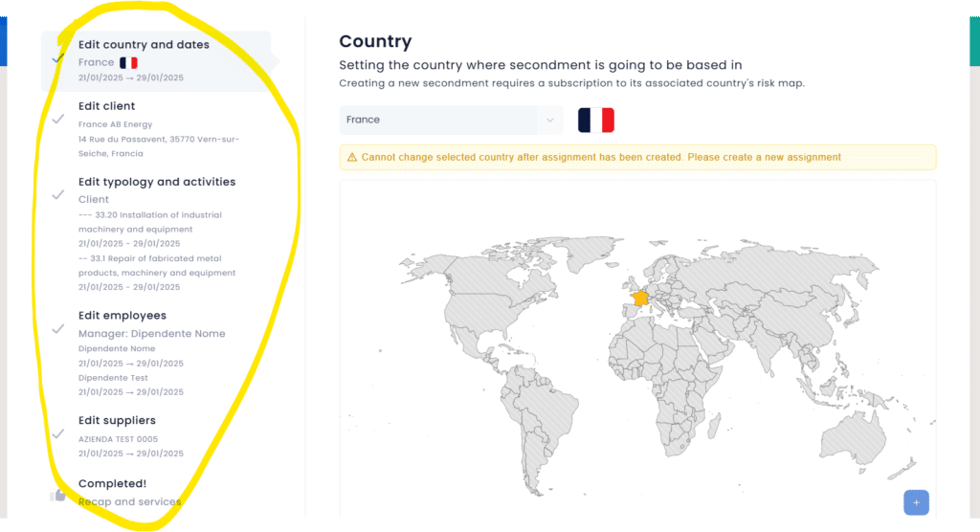Image resolution: width=980 pixels, height=532 pixels.
Task: Click highlighted France on the world map
Action: (640, 298)
